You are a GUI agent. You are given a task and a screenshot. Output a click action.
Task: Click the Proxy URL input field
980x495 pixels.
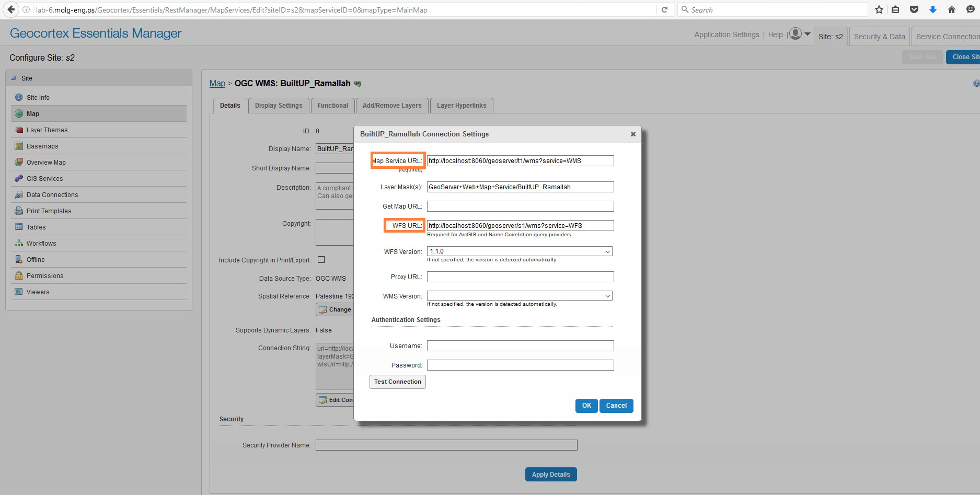pyautogui.click(x=521, y=277)
